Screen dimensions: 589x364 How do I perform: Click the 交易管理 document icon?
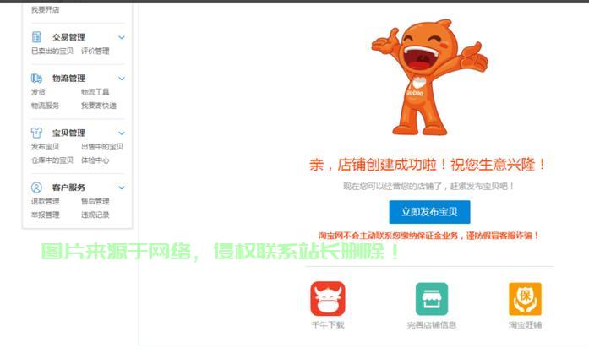pos(36,37)
